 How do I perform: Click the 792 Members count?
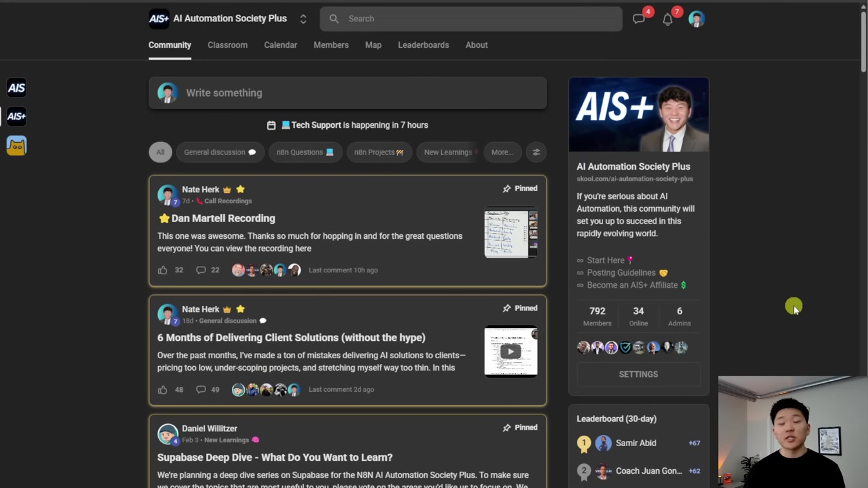597,316
